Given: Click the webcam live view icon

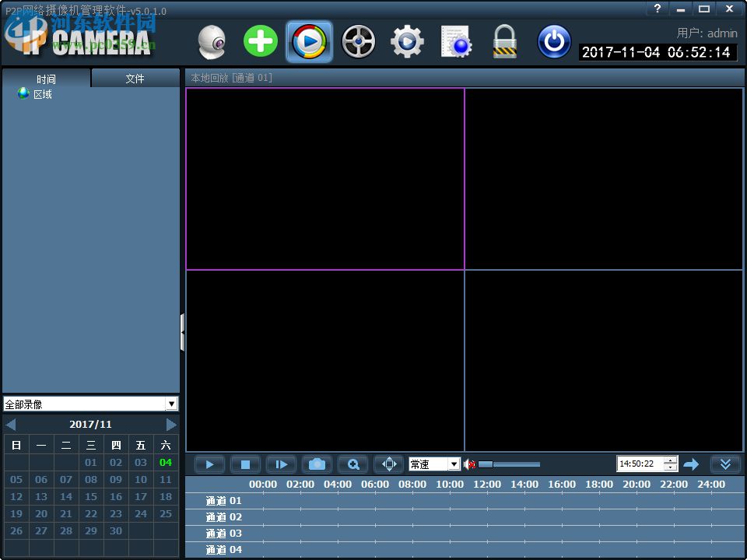Looking at the screenshot, I should pos(211,42).
